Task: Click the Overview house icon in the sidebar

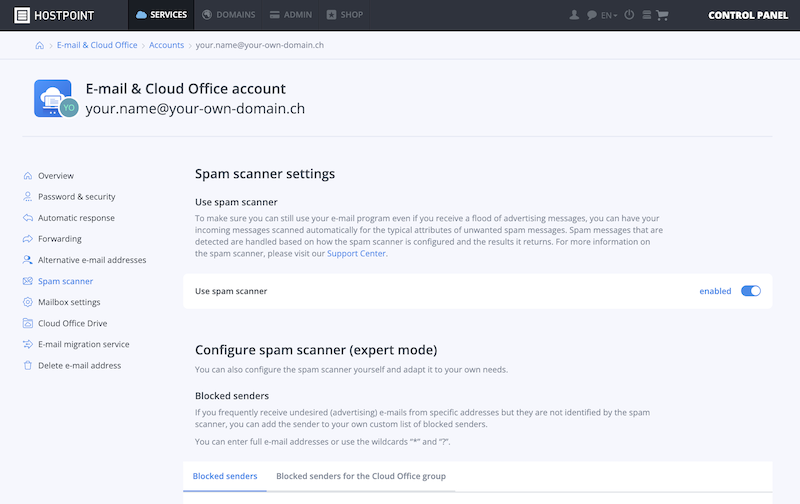Action: tap(28, 175)
